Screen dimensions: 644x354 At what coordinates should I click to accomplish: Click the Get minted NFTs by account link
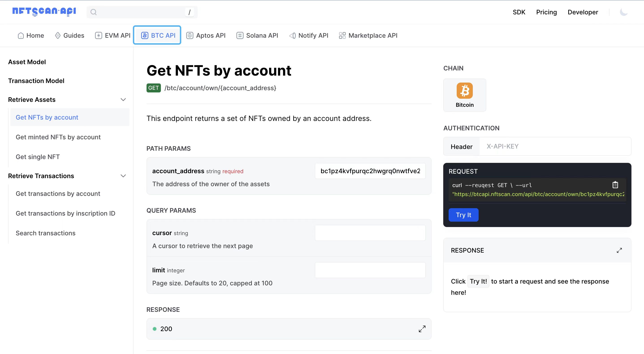pyautogui.click(x=58, y=137)
